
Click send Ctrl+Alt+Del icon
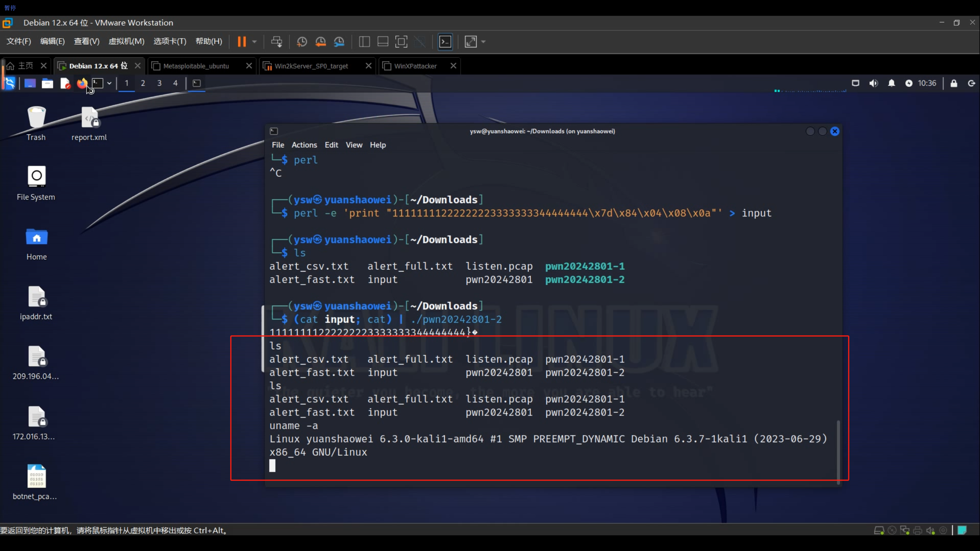click(276, 41)
